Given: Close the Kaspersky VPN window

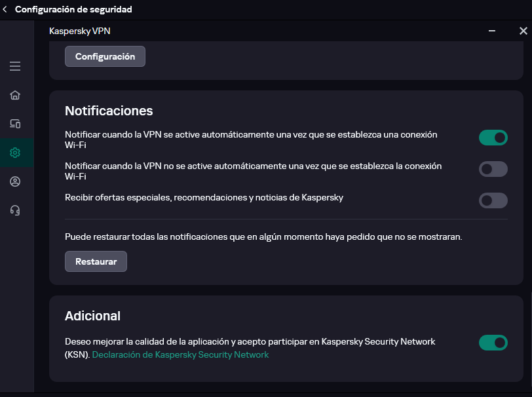Looking at the screenshot, I should 523,31.
